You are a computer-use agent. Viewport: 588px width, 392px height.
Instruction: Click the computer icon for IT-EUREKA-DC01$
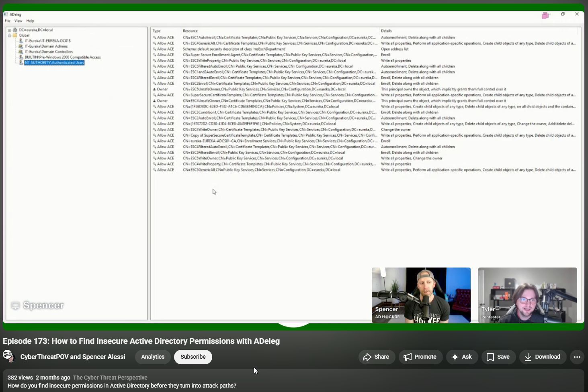click(21, 41)
